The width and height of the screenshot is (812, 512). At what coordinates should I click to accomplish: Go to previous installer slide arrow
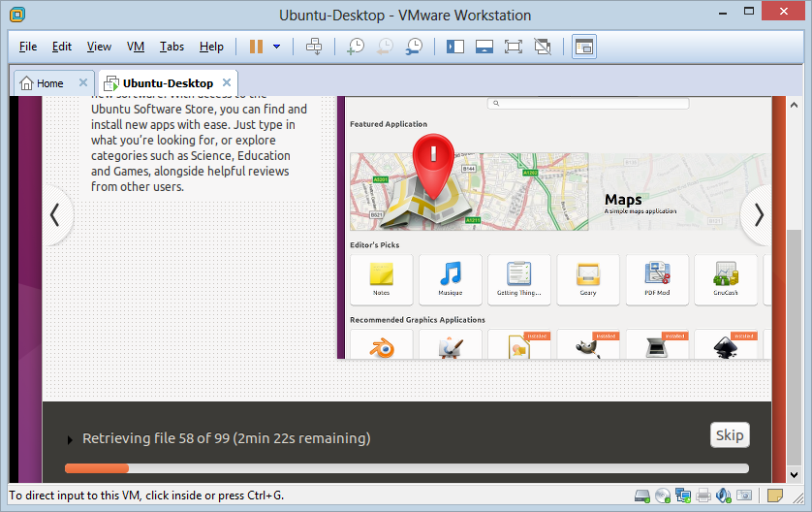(55, 214)
